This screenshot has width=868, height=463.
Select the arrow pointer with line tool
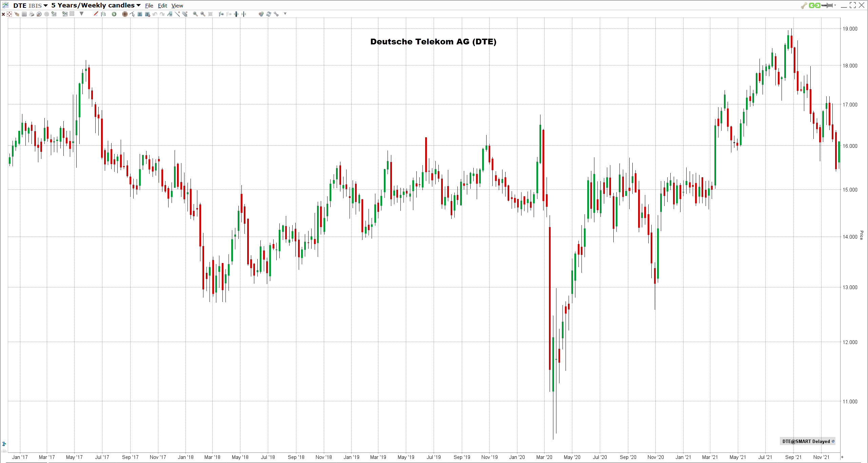(x=132, y=14)
